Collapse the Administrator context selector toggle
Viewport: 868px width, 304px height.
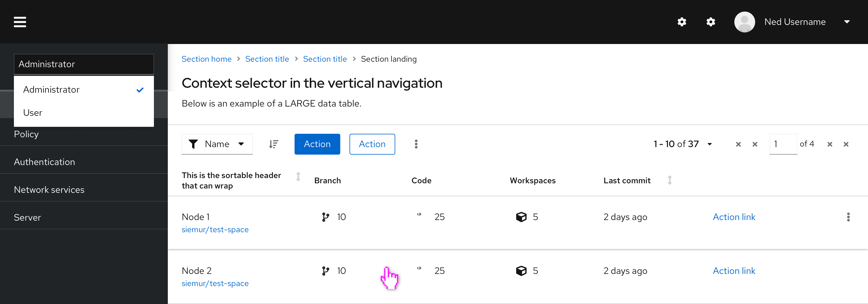84,64
